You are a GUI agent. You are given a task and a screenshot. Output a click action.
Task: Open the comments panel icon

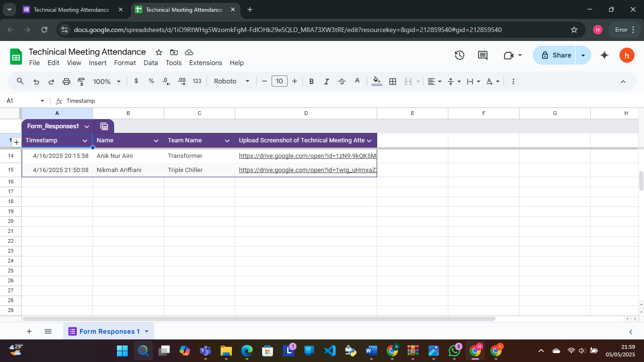coord(482,55)
